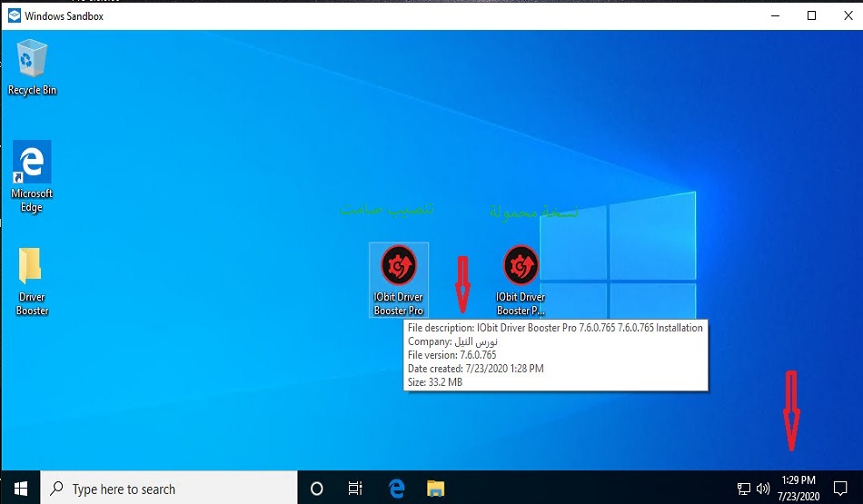Screen dimensions: 863x504
Task: Click the file description tooltip text
Action: point(555,328)
